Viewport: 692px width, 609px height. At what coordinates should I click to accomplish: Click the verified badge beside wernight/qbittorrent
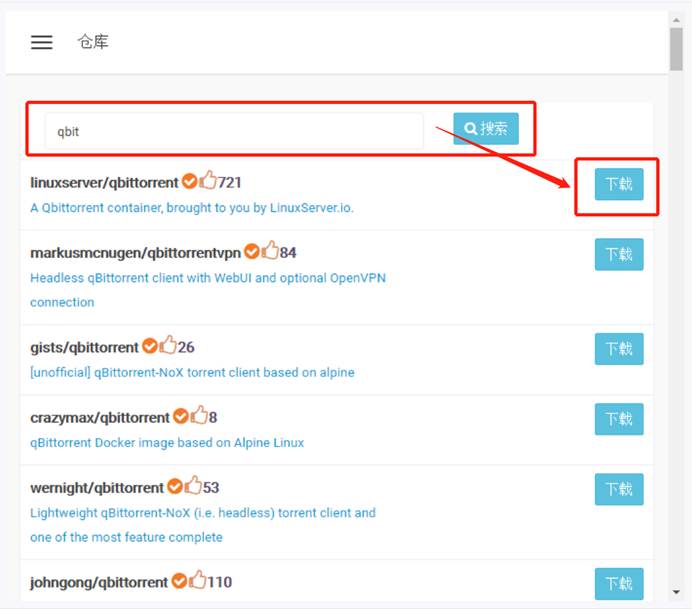click(x=174, y=487)
